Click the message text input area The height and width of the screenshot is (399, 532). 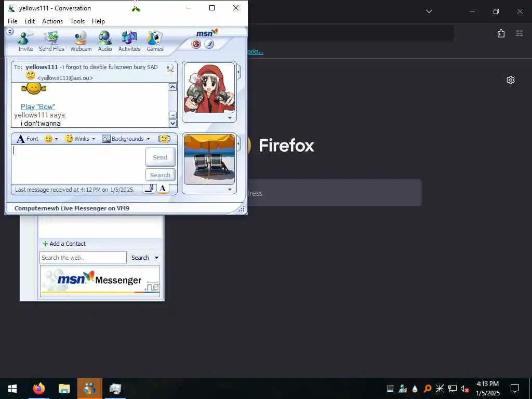pos(79,165)
